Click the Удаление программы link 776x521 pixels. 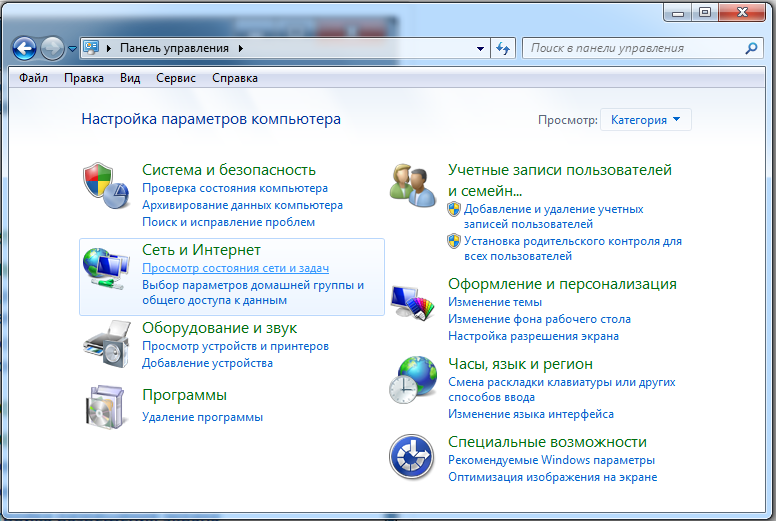point(202,417)
